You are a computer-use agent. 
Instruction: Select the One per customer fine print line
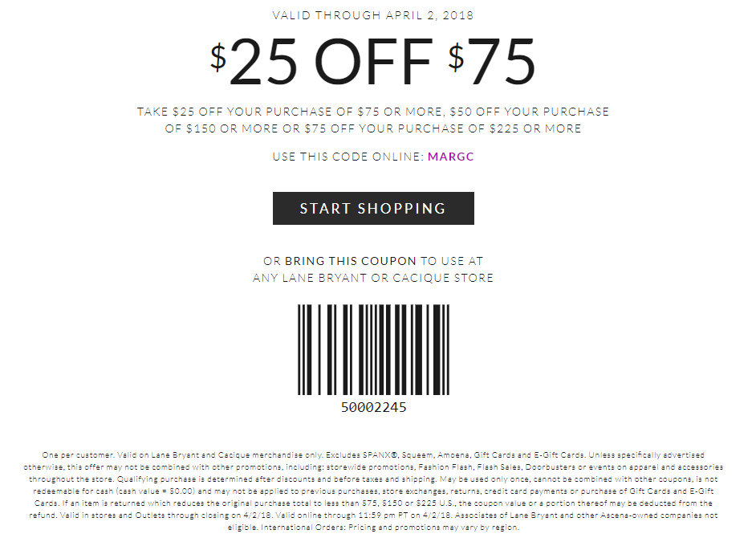tap(373, 454)
